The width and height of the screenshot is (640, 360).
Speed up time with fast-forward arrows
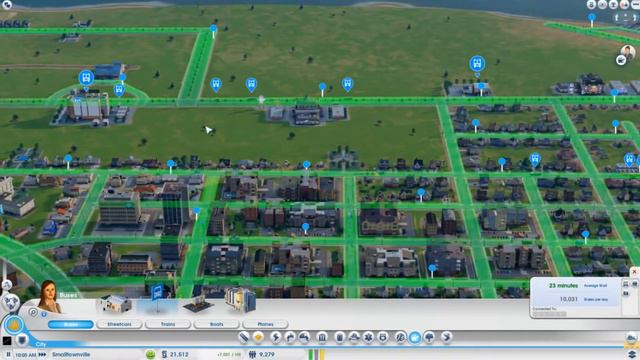click(42, 355)
